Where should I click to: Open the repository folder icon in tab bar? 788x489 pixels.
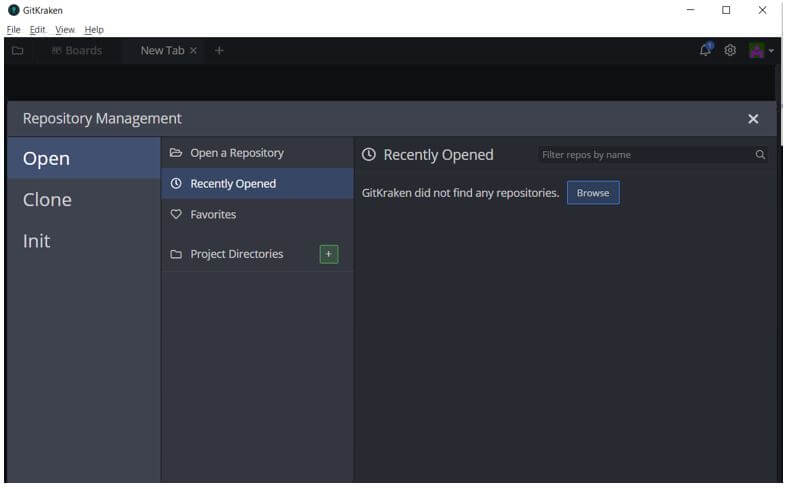(x=18, y=51)
